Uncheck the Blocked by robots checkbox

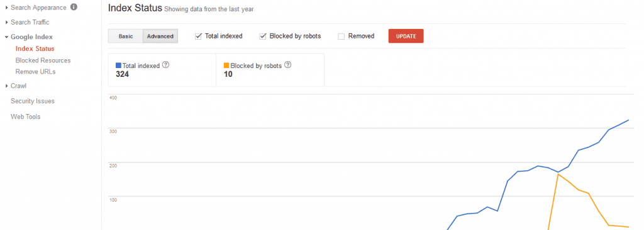[263, 36]
